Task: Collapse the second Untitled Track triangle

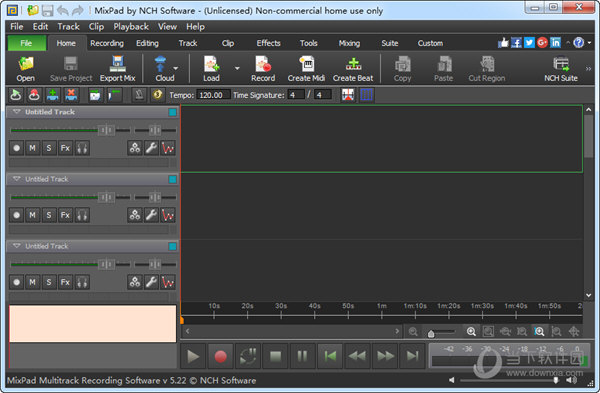Action: pyautogui.click(x=16, y=179)
